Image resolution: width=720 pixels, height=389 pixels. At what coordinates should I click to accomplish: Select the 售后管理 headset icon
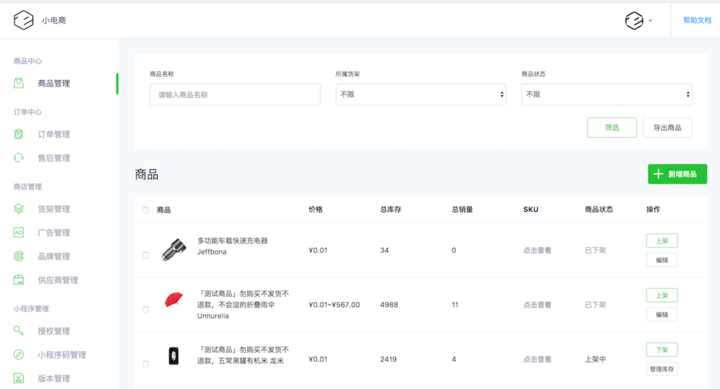click(18, 158)
